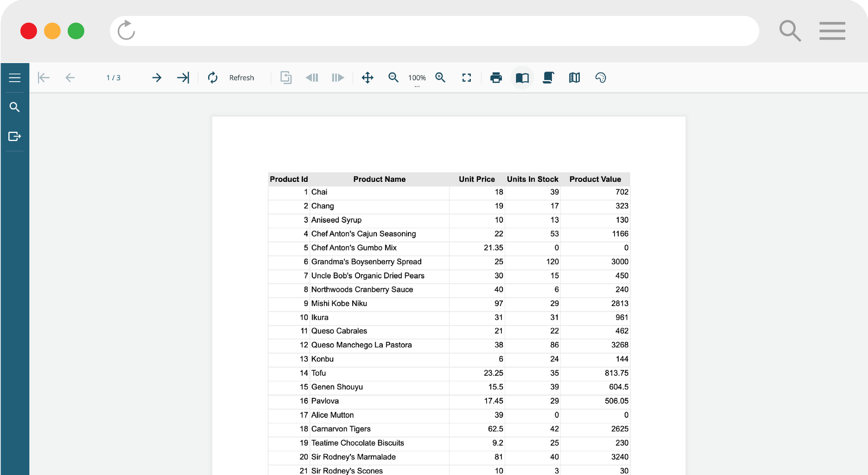868x475 pixels.
Task: Click the 120 units in stock cell
Action: pos(532,262)
